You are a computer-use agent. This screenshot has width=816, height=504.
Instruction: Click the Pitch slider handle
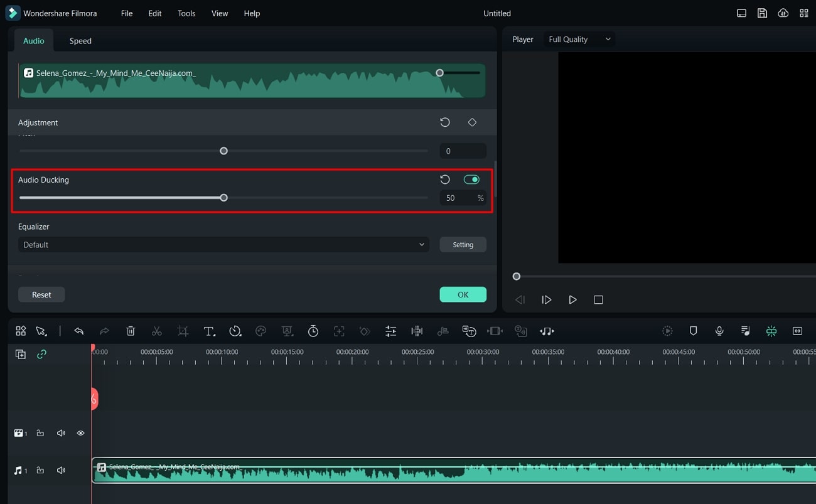[223, 151]
